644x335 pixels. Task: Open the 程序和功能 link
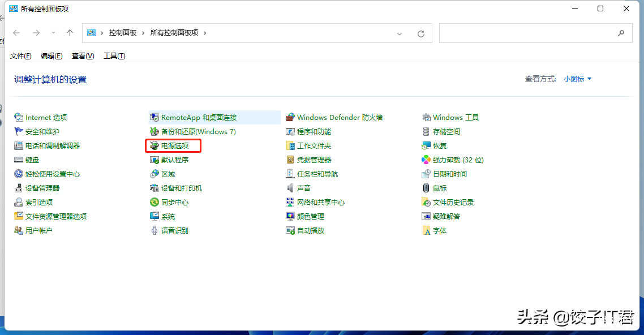pyautogui.click(x=314, y=132)
